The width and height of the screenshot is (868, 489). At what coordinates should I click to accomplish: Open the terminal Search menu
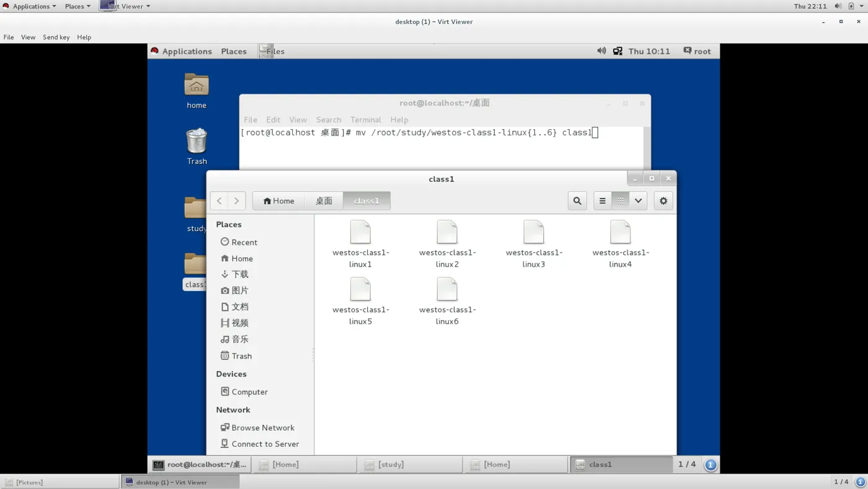point(329,120)
